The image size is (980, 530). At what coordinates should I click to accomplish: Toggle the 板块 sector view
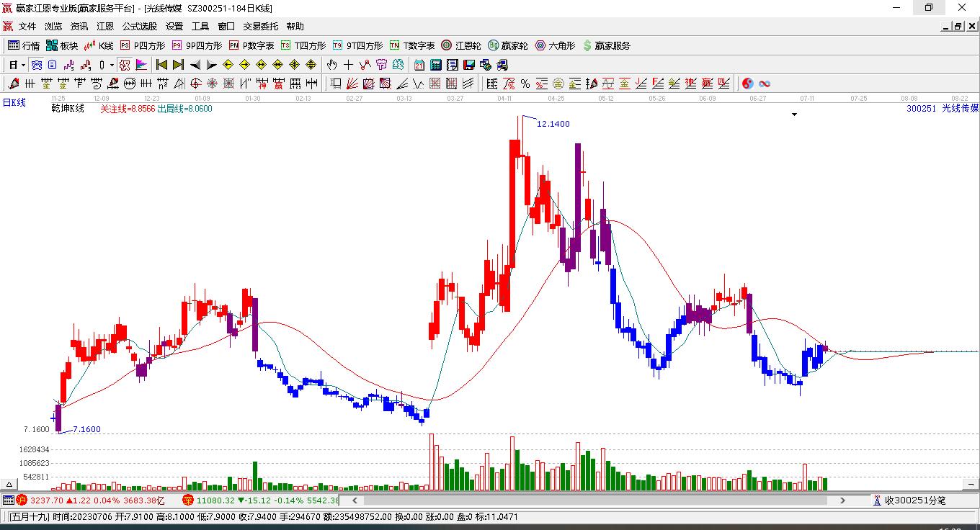[x=62, y=45]
